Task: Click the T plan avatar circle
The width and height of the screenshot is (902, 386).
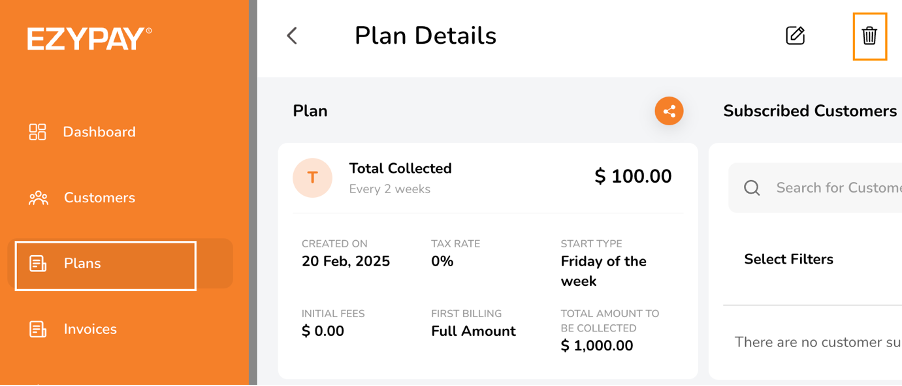Action: [312, 178]
